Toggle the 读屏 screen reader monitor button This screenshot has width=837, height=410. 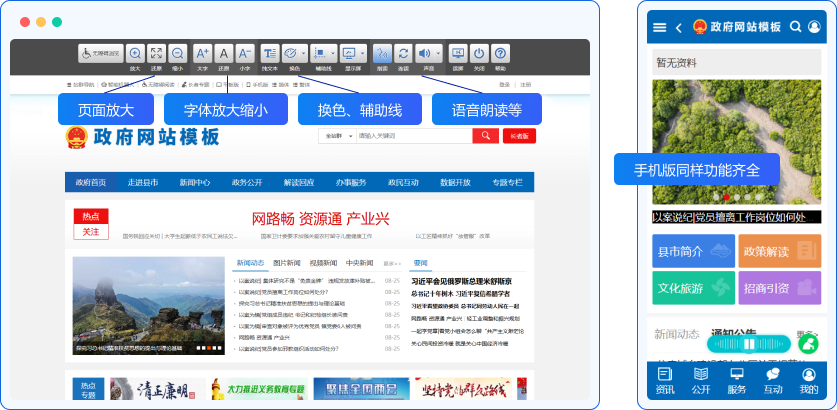(x=457, y=54)
